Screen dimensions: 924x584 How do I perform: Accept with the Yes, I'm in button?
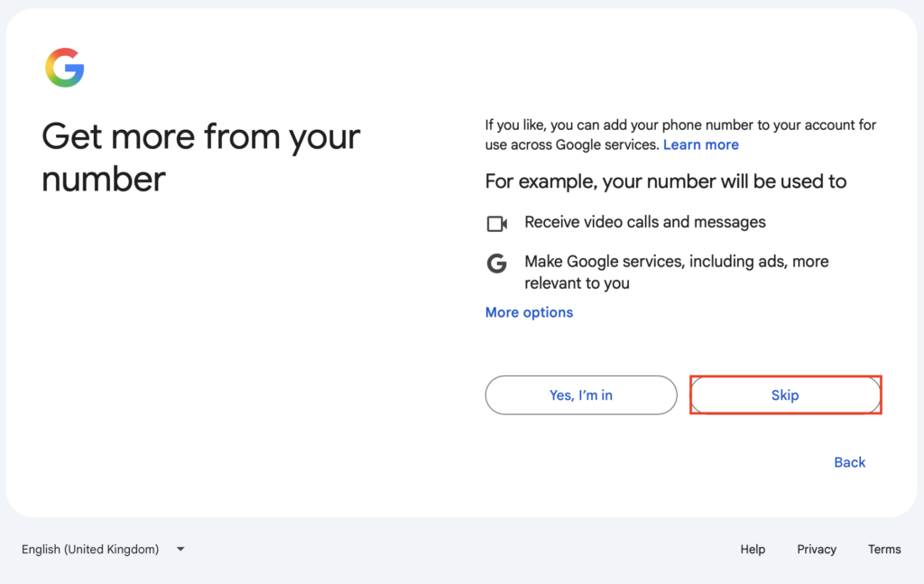[581, 394]
